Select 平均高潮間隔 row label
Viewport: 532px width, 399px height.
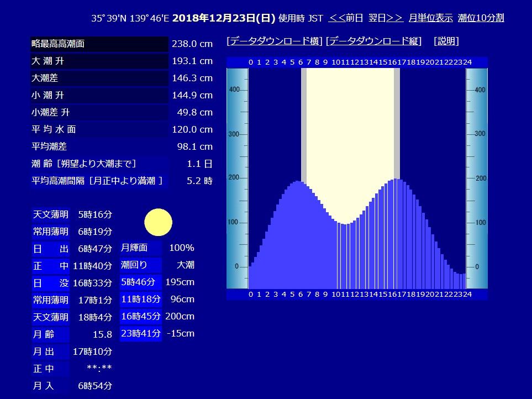point(99,181)
